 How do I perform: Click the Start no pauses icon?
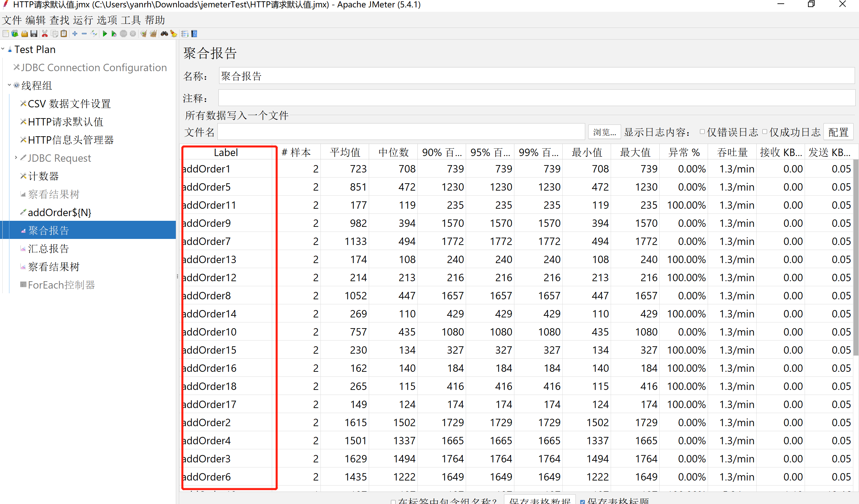[114, 34]
